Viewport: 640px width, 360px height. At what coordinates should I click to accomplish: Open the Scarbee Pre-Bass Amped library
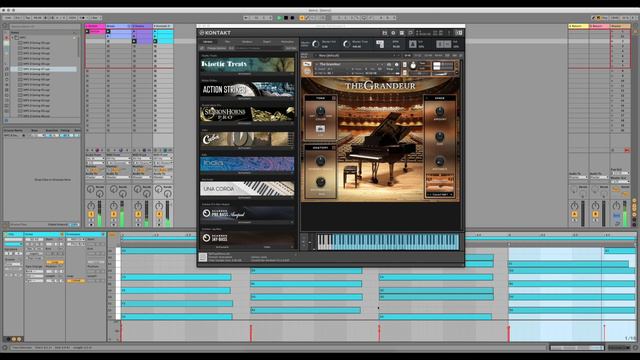tap(247, 213)
